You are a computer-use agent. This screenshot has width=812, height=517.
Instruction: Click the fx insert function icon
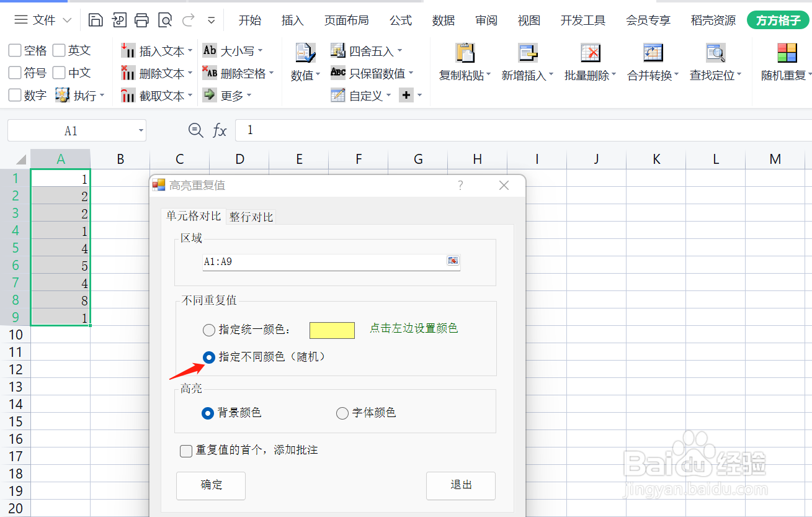[x=220, y=130]
